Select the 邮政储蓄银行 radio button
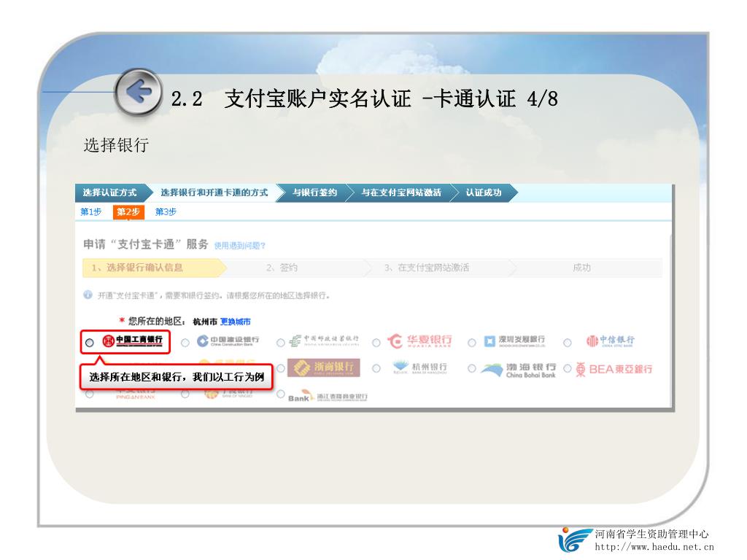This screenshot has height=560, width=747. (281, 343)
